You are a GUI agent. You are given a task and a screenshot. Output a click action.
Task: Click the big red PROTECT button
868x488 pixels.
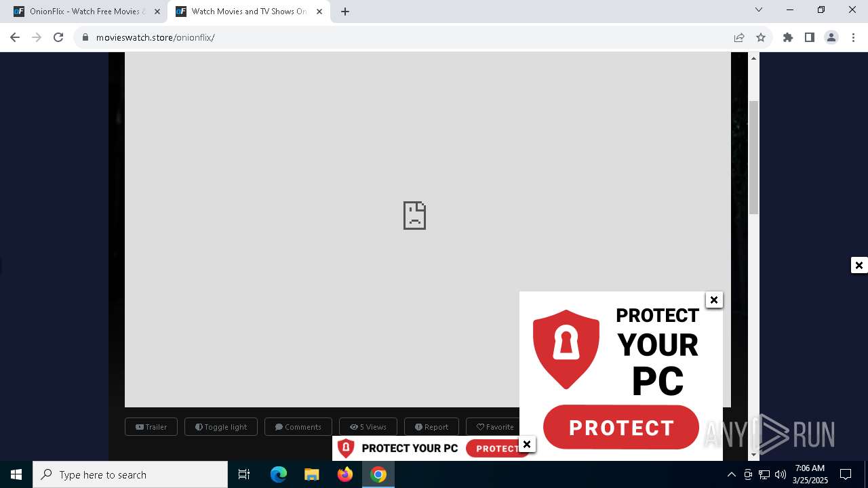click(621, 428)
